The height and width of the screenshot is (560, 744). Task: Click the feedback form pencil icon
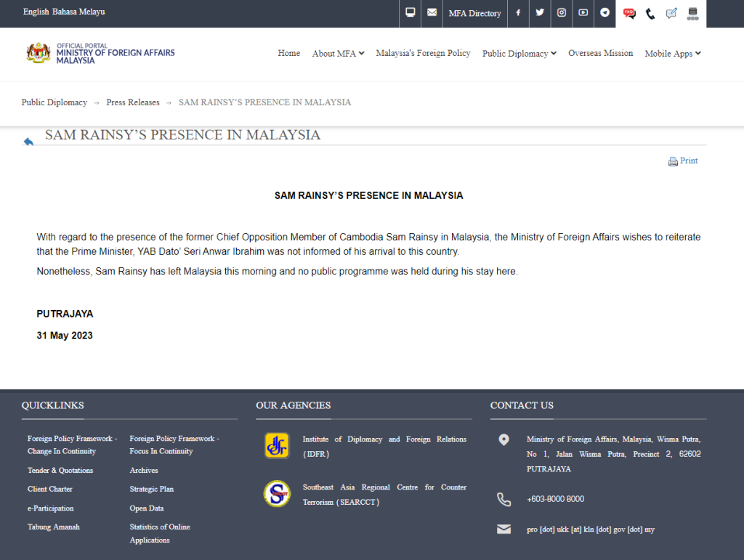pyautogui.click(x=671, y=13)
